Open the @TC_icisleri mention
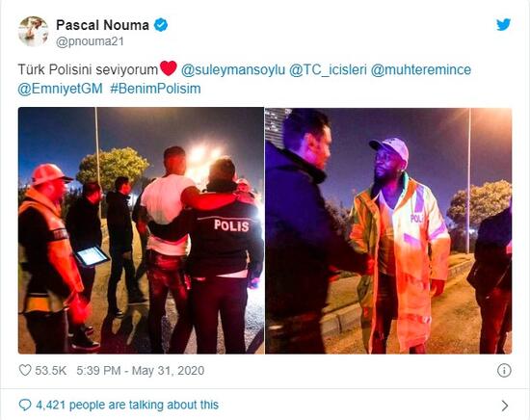Viewport: 530px width, 420px height. [328, 69]
